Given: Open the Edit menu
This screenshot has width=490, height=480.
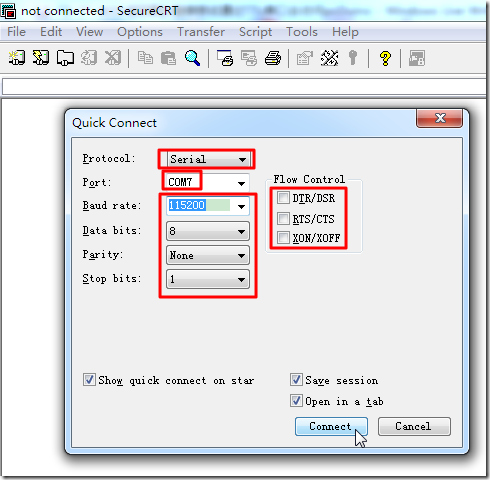Looking at the screenshot, I should [51, 32].
